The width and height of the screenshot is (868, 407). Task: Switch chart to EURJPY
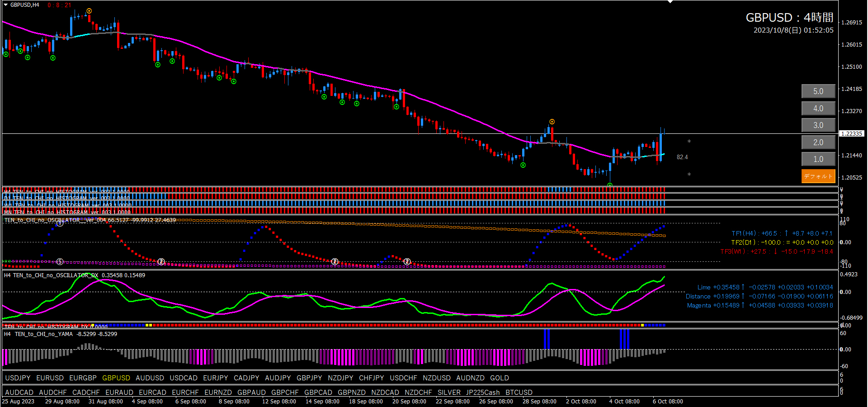point(216,378)
